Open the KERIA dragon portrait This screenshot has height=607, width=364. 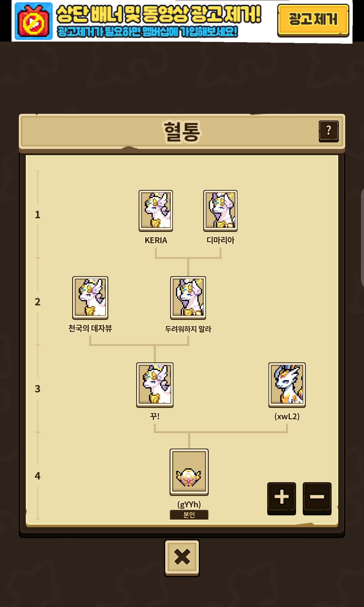[156, 211]
